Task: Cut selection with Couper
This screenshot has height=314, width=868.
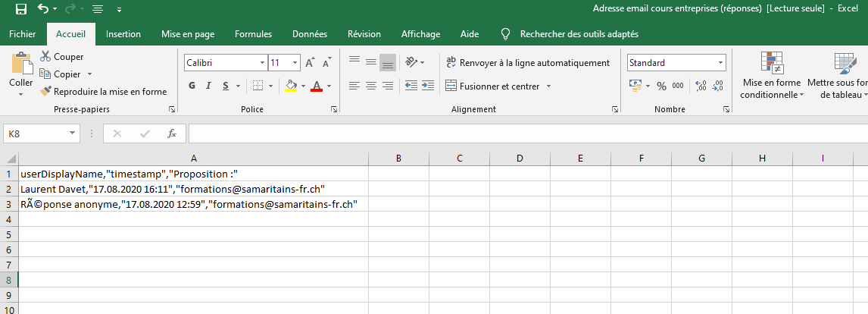Action: (x=61, y=57)
